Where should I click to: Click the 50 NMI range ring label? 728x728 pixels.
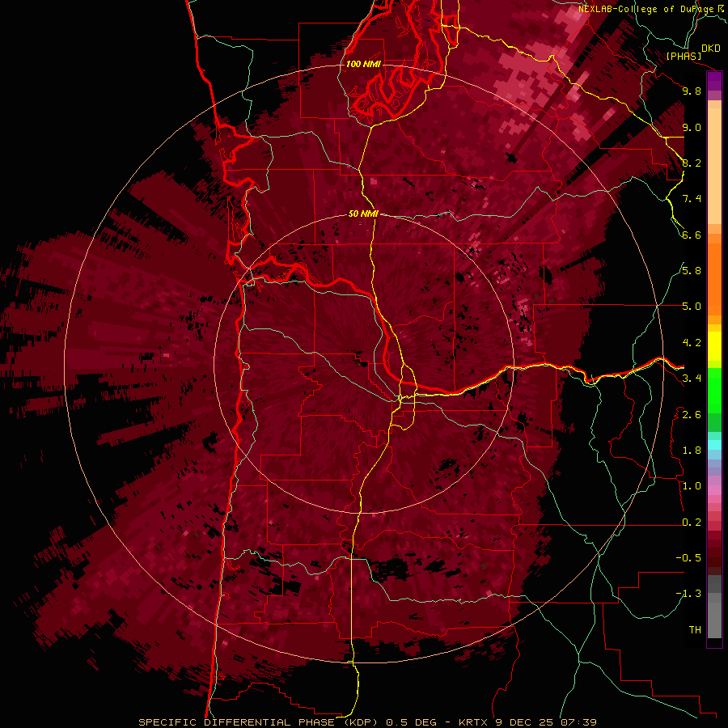[x=363, y=214]
